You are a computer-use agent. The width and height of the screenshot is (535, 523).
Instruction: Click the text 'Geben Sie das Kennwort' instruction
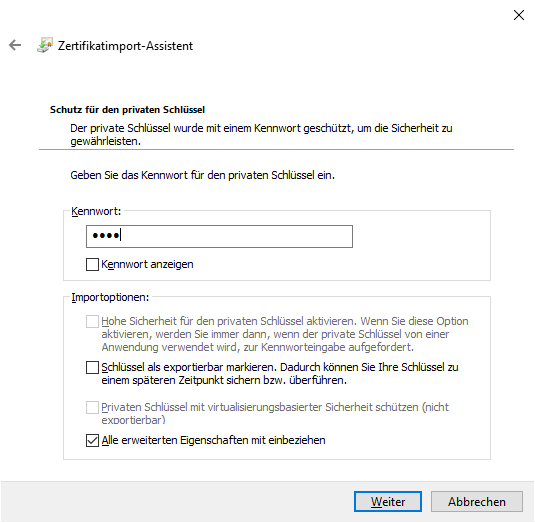pyautogui.click(x=203, y=175)
